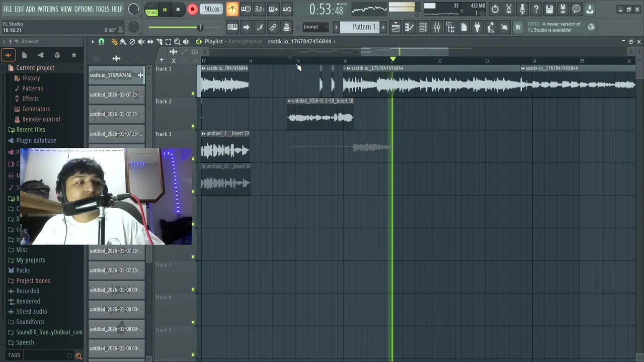
Task: Toggle loop recording button
Action: point(287,9)
